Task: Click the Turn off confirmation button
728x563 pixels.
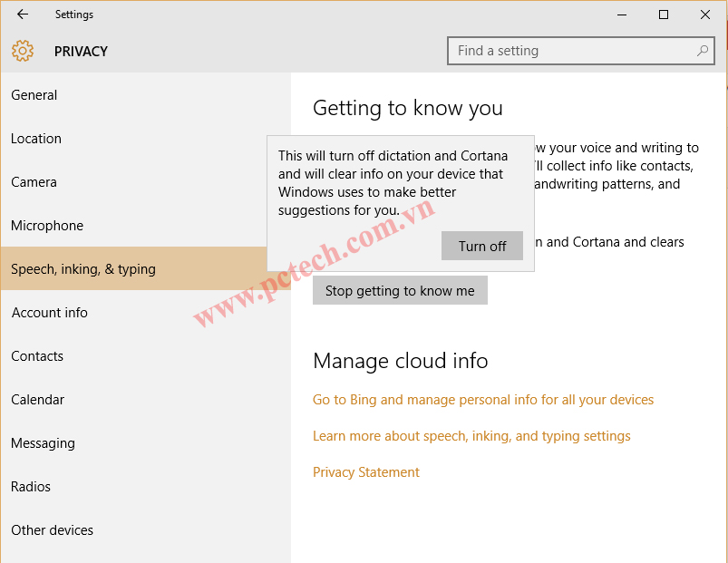Action: (481, 246)
